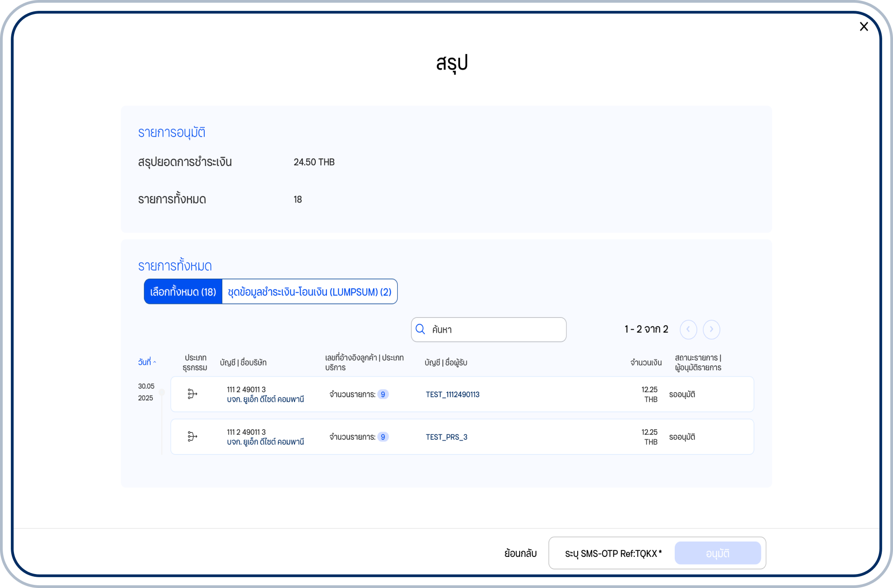893x588 pixels.
Task: Open the TEST_1112490113 recipient link
Action: (x=452, y=395)
